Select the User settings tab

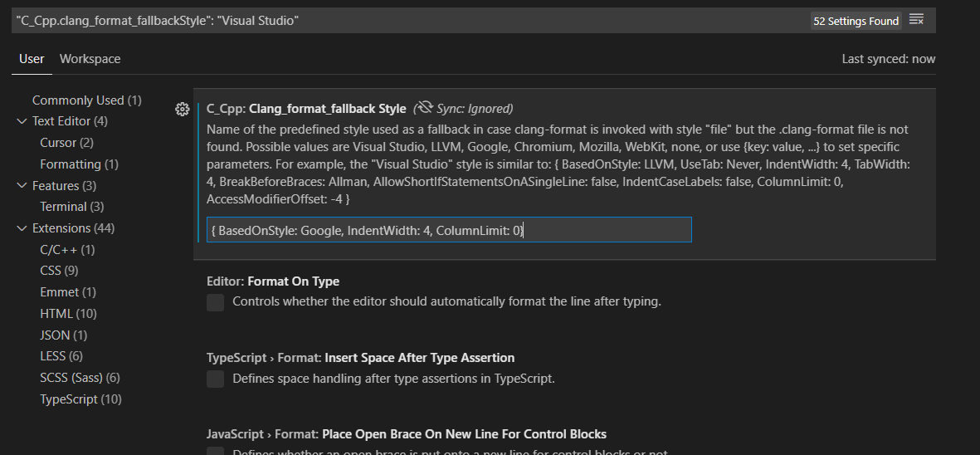(32, 59)
